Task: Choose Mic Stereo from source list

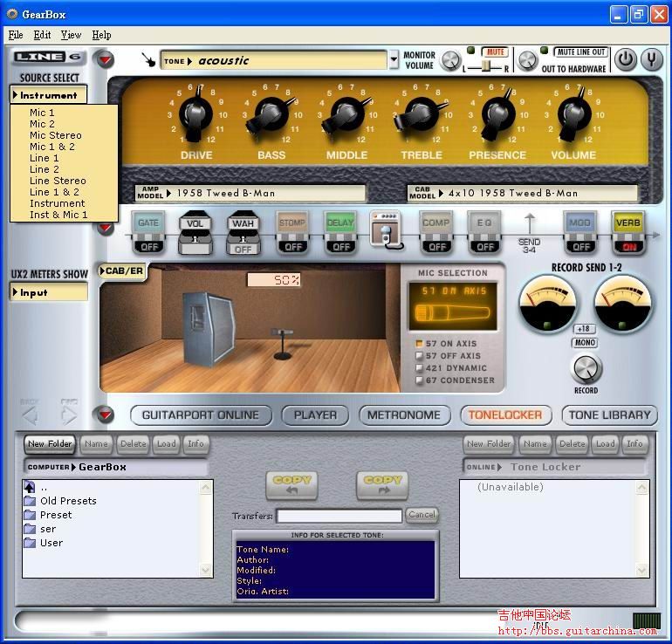Action: pyautogui.click(x=55, y=135)
